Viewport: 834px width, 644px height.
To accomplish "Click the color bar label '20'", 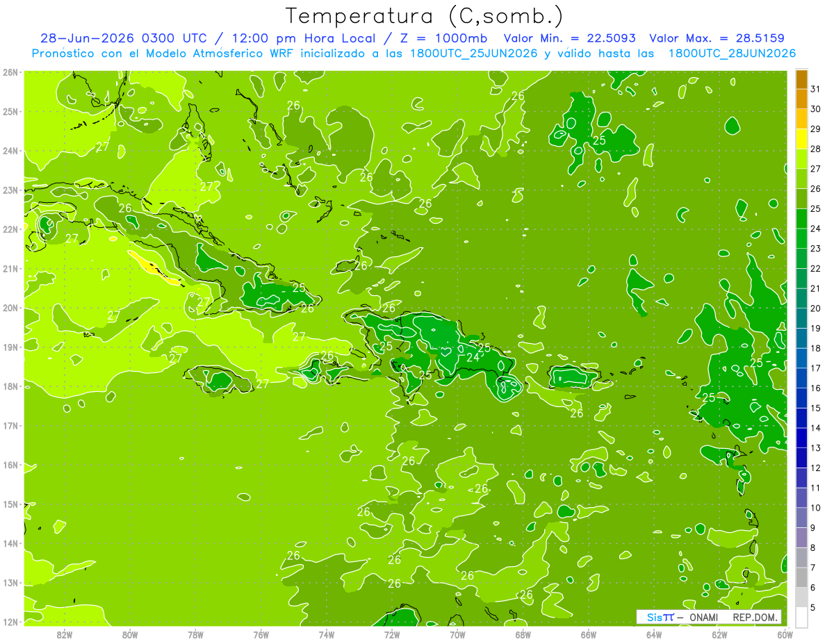I will point(815,308).
